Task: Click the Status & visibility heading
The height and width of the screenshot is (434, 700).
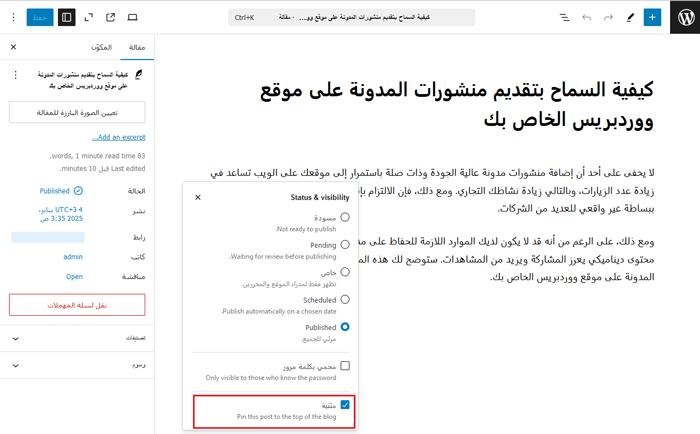Action: tap(320, 197)
